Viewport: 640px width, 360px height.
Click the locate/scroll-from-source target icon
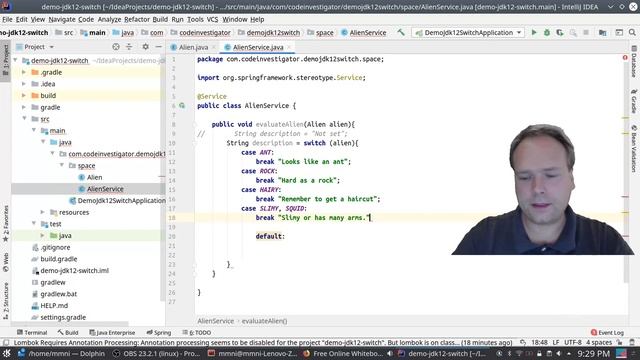click(x=116, y=47)
